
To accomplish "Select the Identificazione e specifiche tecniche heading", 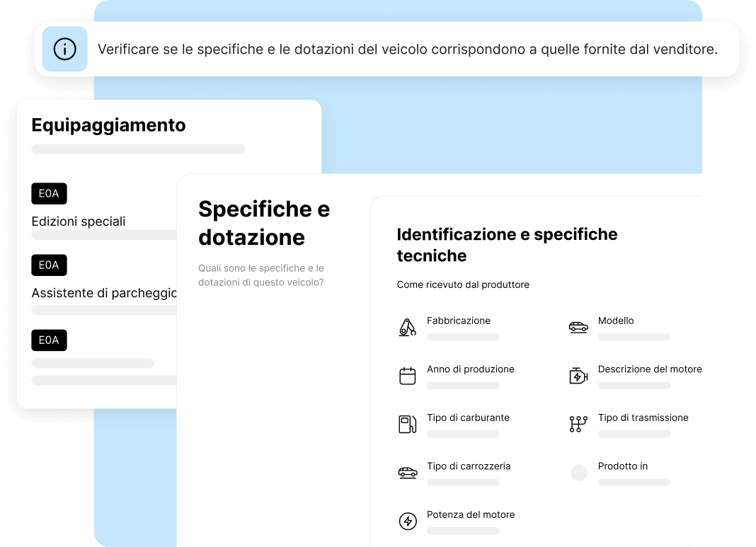I will [x=506, y=245].
